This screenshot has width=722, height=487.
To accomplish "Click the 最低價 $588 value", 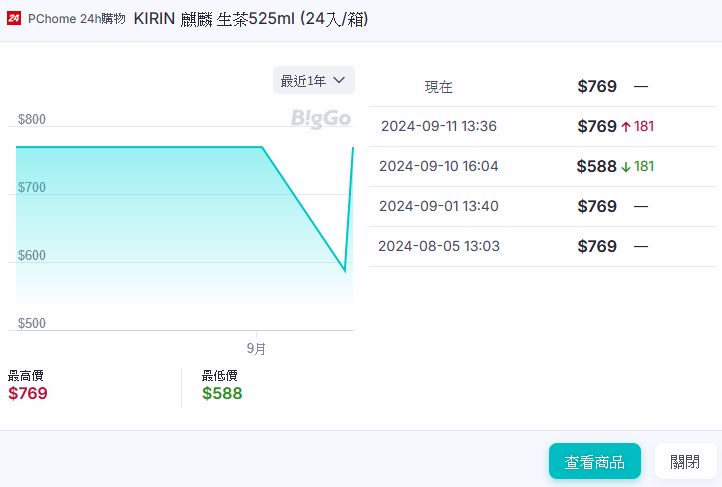I will pos(222,393).
